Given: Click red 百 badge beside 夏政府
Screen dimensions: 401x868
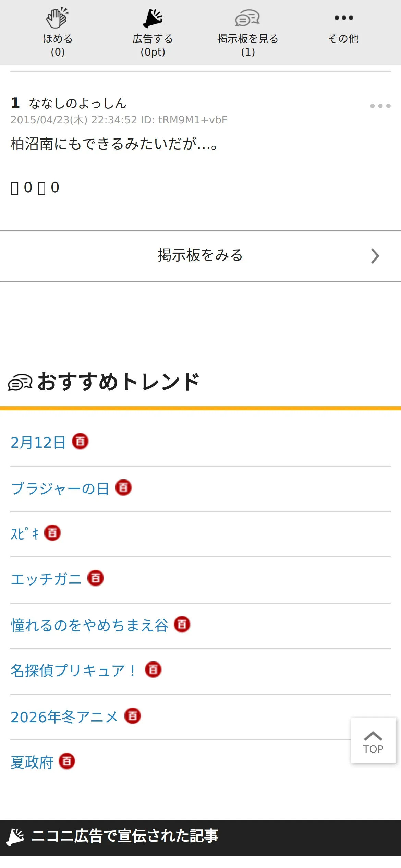Looking at the screenshot, I should [x=67, y=761].
